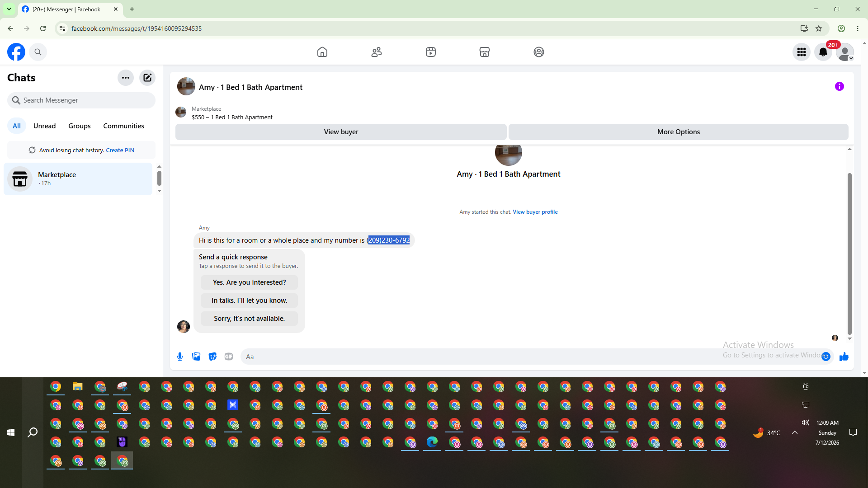
Task: Expand the tab search dropdown arrow
Action: click(9, 9)
